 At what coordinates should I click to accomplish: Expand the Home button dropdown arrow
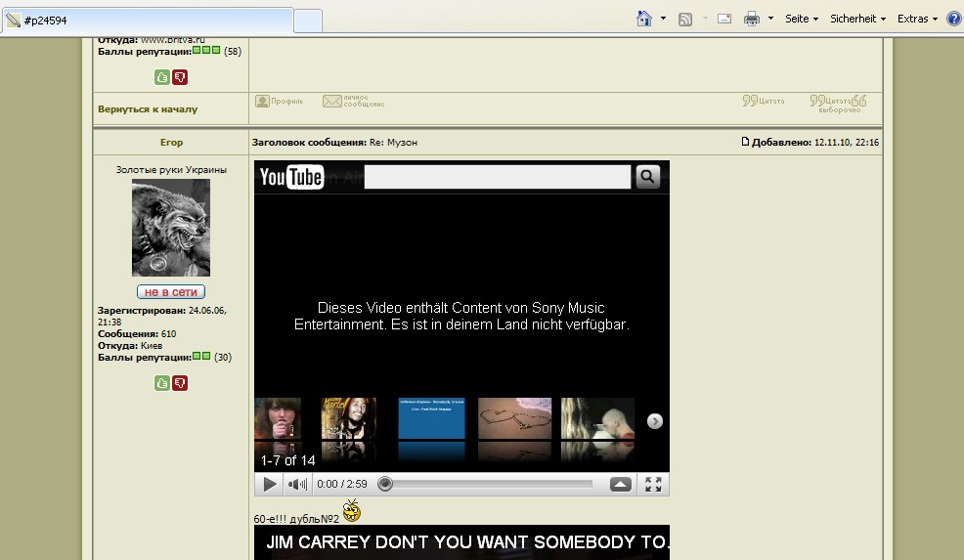(x=663, y=19)
